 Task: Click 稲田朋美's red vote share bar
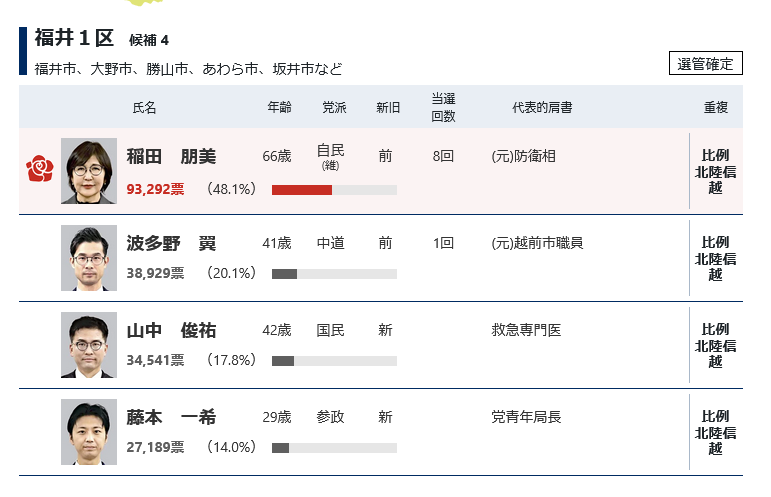coord(302,190)
